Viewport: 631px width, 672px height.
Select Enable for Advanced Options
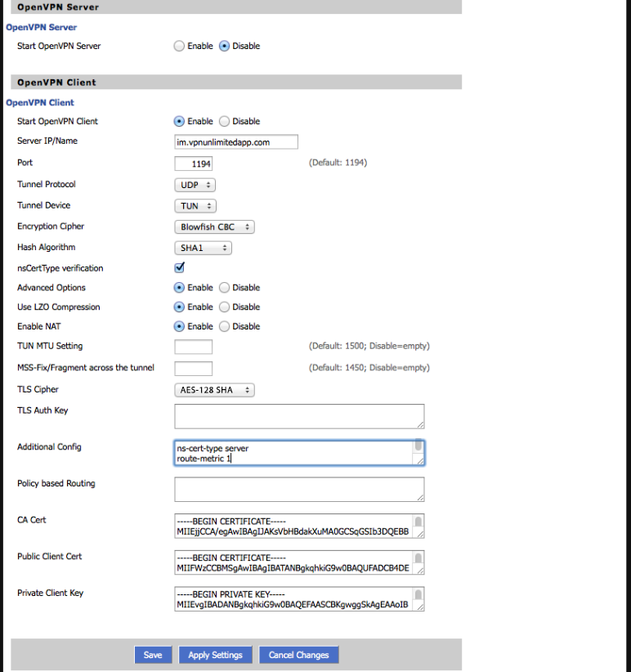(179, 288)
